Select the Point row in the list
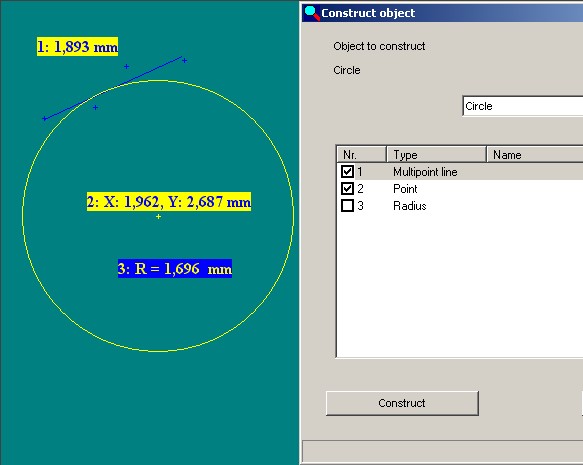Image resolution: width=583 pixels, height=465 pixels. 460,189
